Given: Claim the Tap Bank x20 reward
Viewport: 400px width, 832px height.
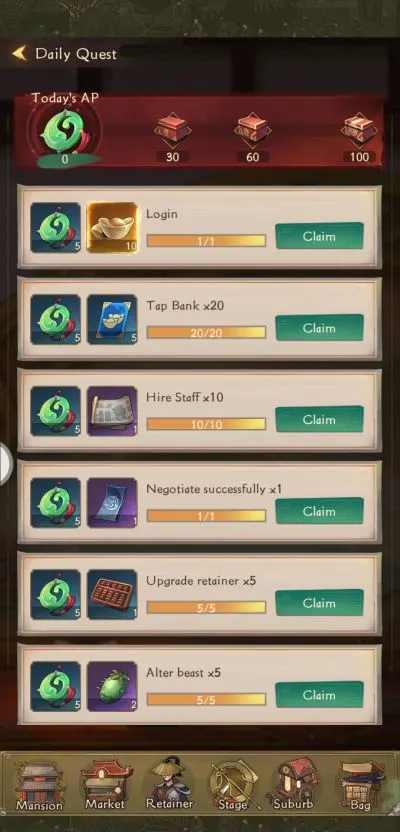Looking at the screenshot, I should (319, 328).
